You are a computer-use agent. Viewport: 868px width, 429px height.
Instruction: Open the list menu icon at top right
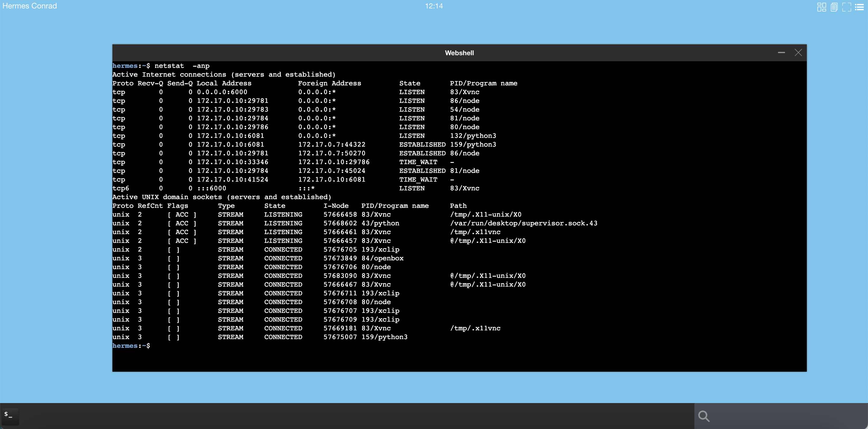pos(859,7)
